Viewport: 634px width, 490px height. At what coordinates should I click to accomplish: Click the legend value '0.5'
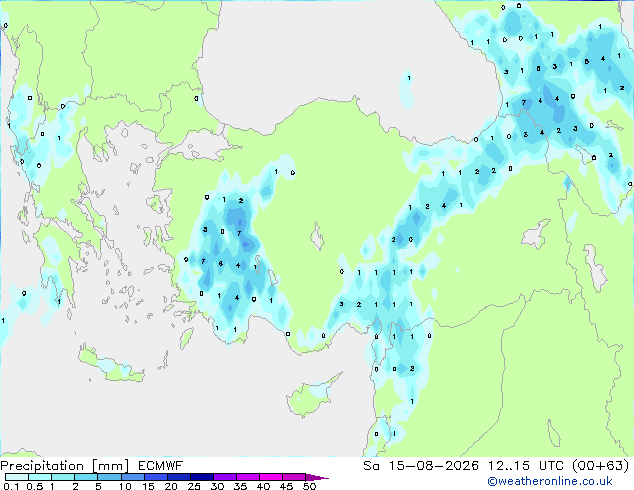point(35,486)
